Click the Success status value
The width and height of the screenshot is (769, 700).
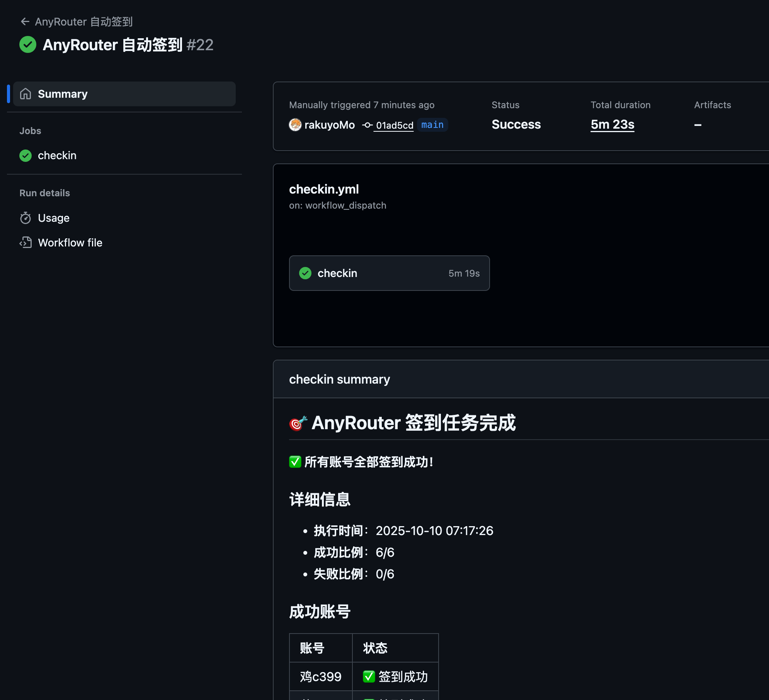(516, 124)
